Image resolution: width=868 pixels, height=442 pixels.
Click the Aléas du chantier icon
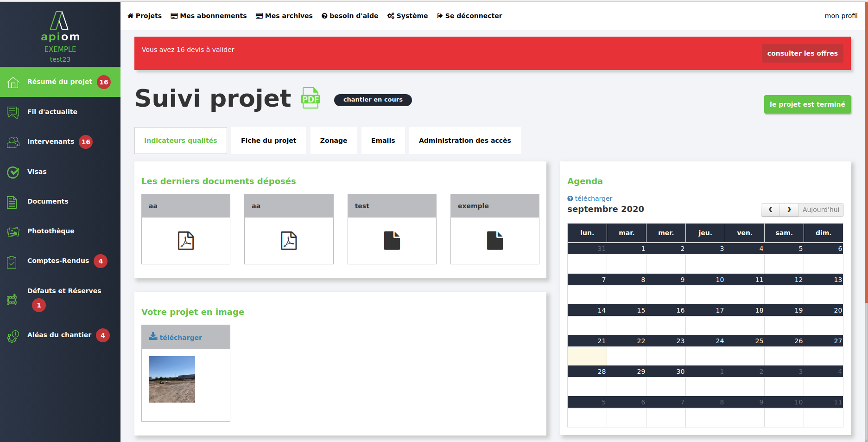click(13, 336)
